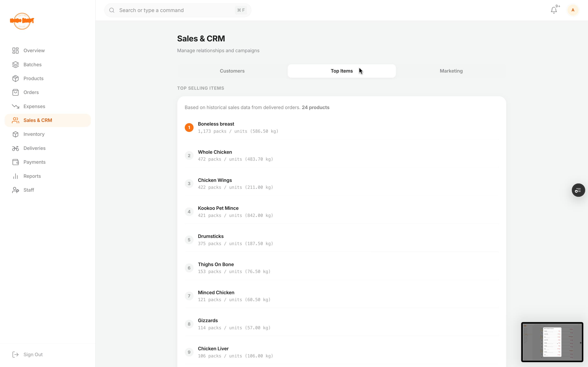This screenshot has height=367, width=588.
Task: Open the notifications bell icon
Action: click(x=554, y=10)
